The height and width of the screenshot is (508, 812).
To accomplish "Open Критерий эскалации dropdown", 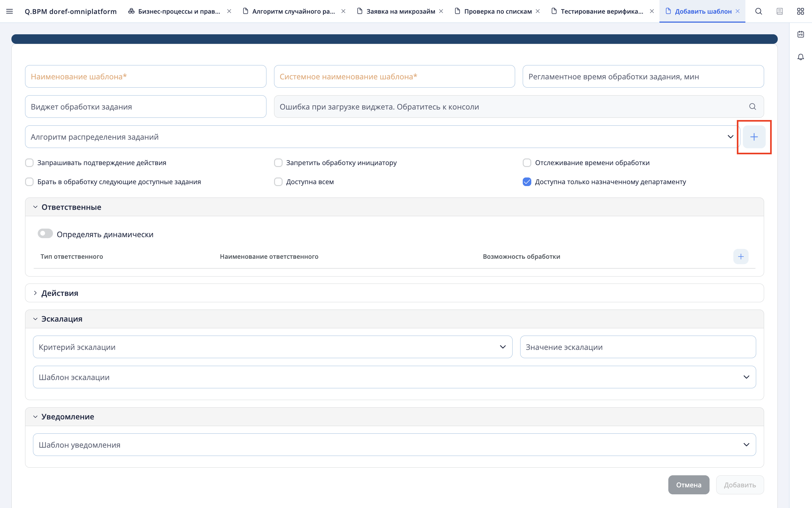I will pos(272,347).
